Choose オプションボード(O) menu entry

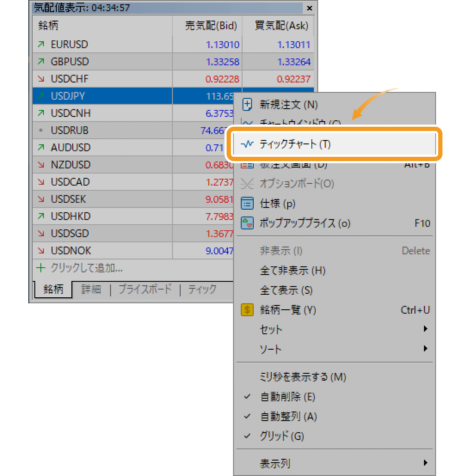(334, 183)
